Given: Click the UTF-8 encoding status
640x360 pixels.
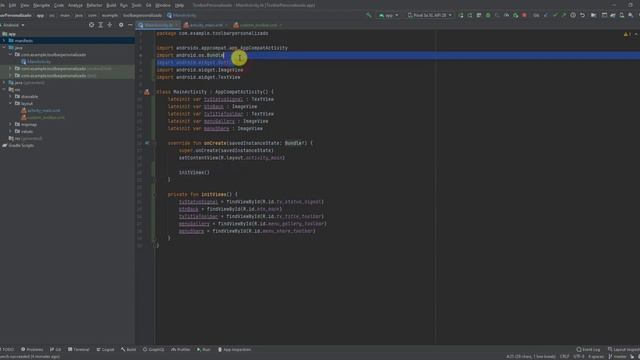Looking at the screenshot, I should [x=579, y=357].
